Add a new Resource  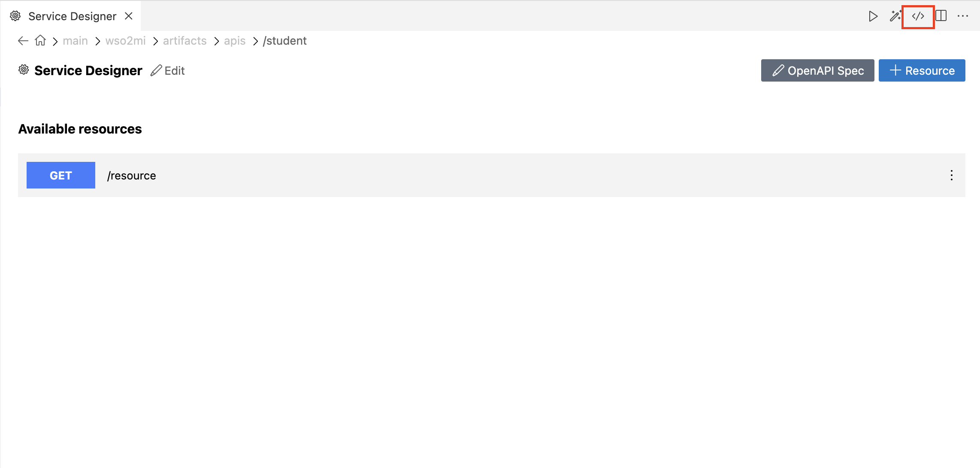(x=922, y=70)
